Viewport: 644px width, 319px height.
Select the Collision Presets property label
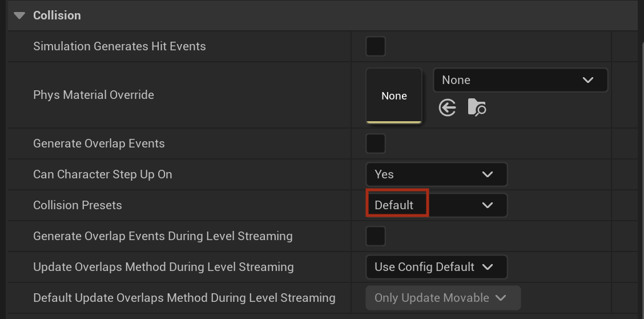78,205
